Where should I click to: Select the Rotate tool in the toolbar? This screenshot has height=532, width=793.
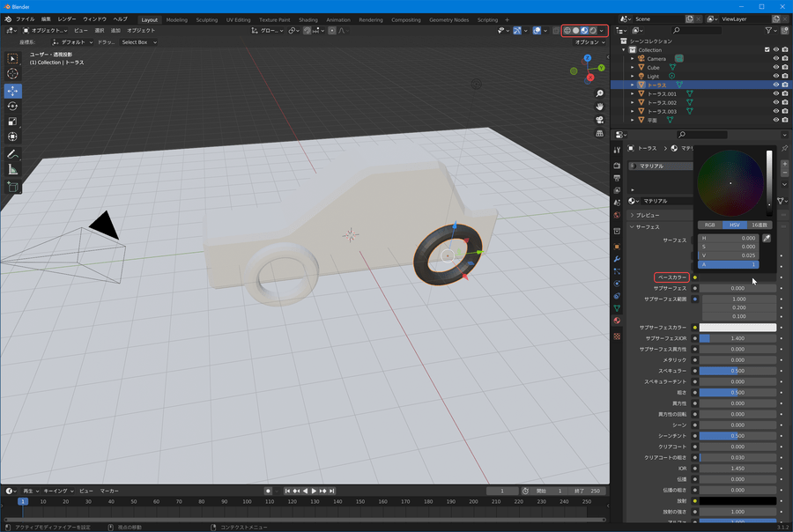pyautogui.click(x=13, y=106)
